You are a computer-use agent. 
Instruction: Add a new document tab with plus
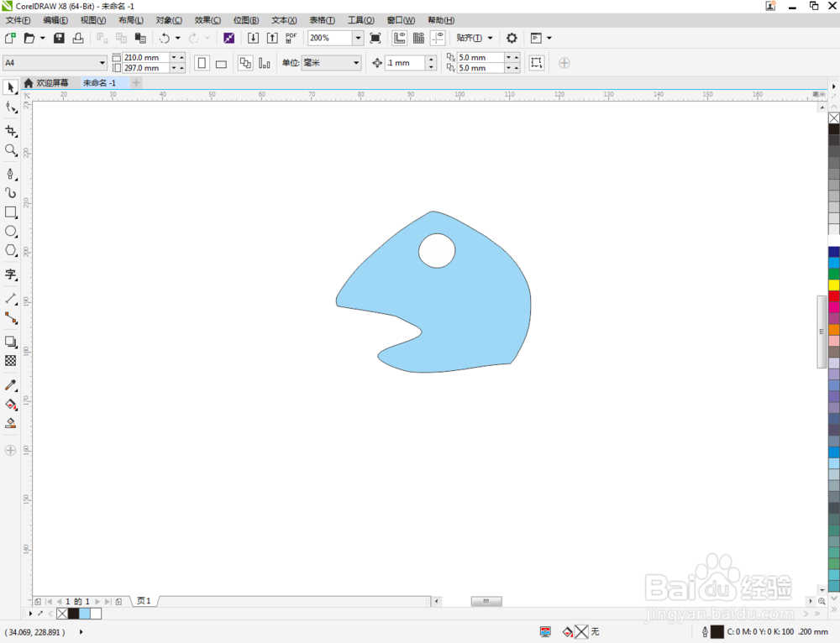[136, 83]
